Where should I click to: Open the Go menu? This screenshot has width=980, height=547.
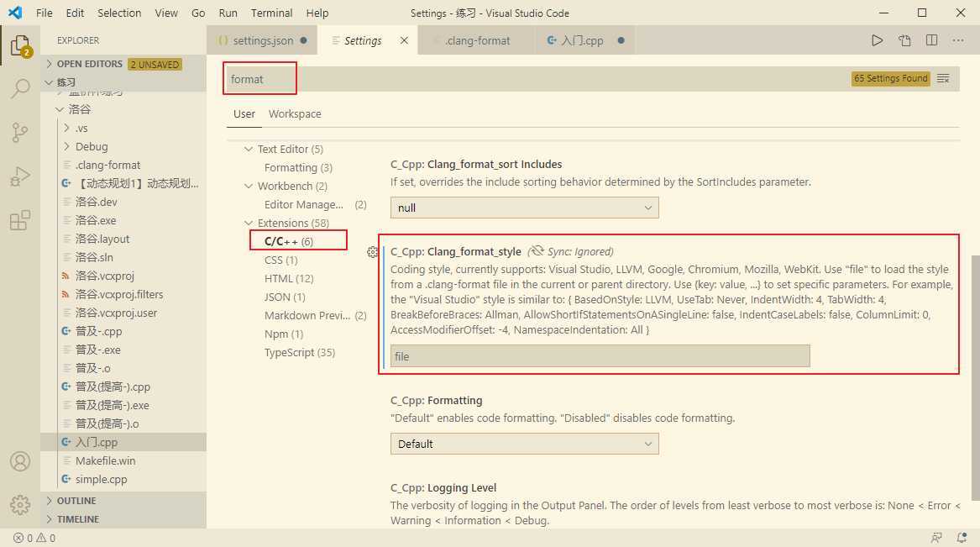tap(198, 13)
